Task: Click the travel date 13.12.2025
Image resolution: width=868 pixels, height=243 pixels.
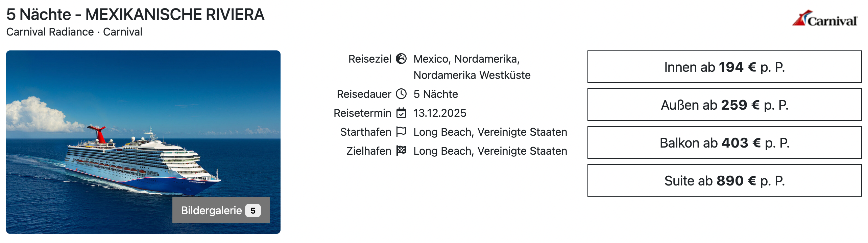Action: [440, 113]
